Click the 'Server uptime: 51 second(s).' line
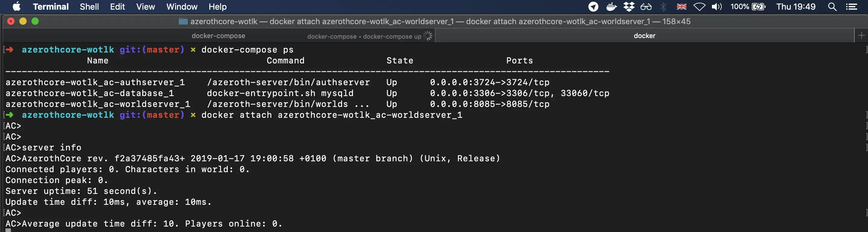This screenshot has height=232, width=868. click(x=81, y=191)
